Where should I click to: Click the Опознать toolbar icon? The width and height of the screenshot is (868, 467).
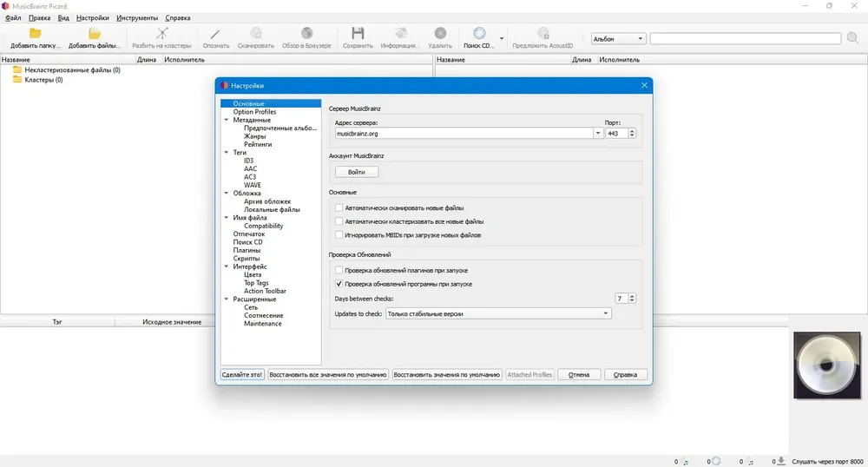215,34
